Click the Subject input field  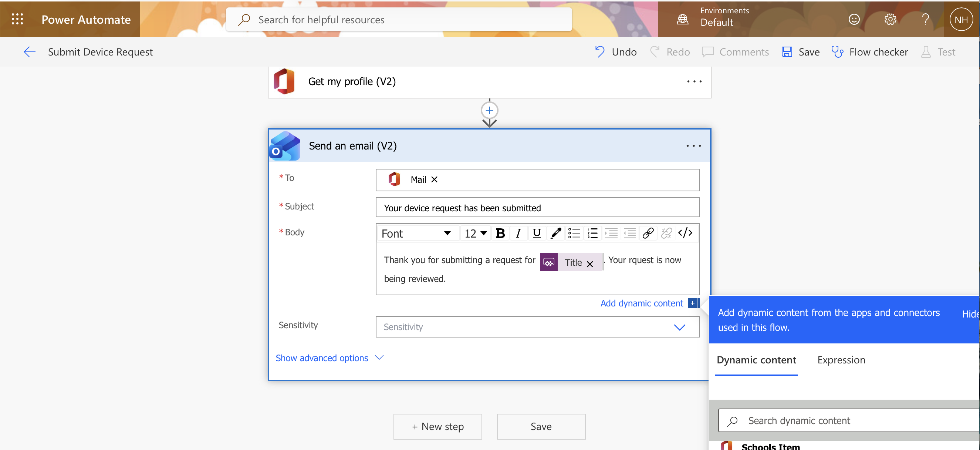tap(537, 208)
